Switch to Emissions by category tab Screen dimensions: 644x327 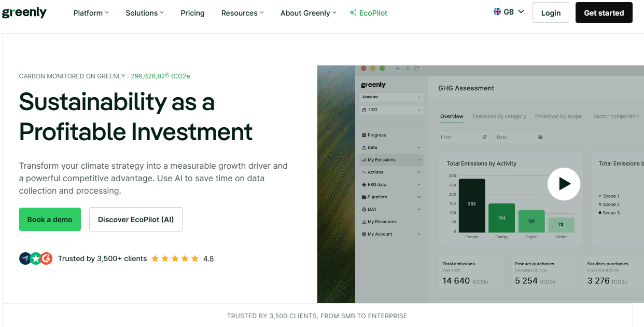click(499, 116)
